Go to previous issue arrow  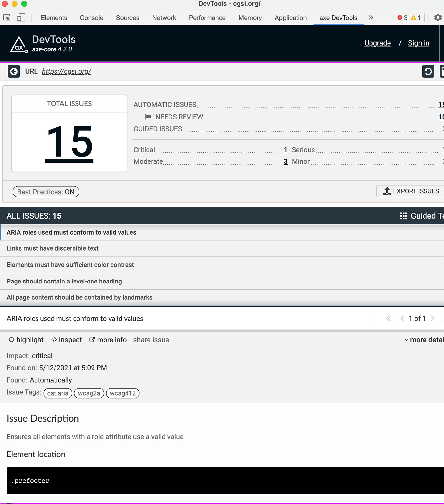click(x=402, y=318)
